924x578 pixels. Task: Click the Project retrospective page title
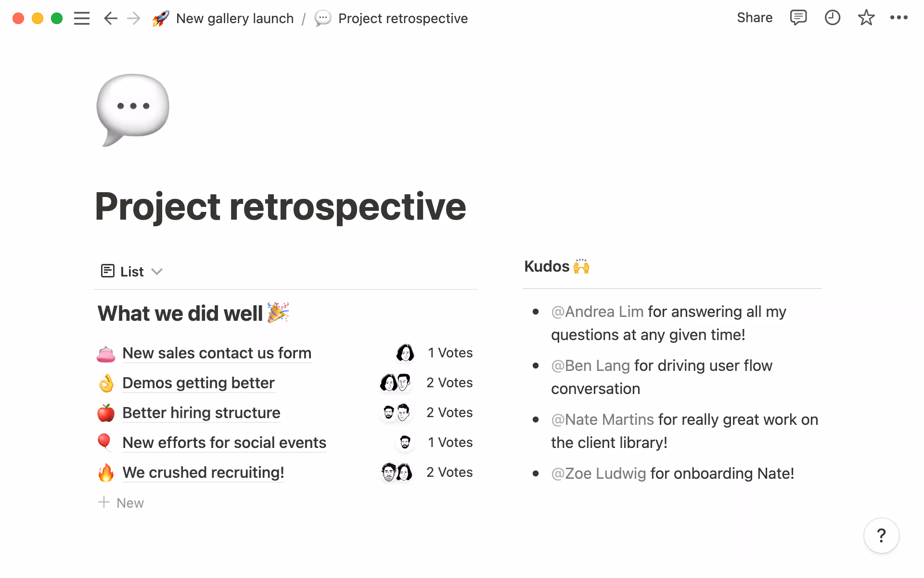point(280,206)
